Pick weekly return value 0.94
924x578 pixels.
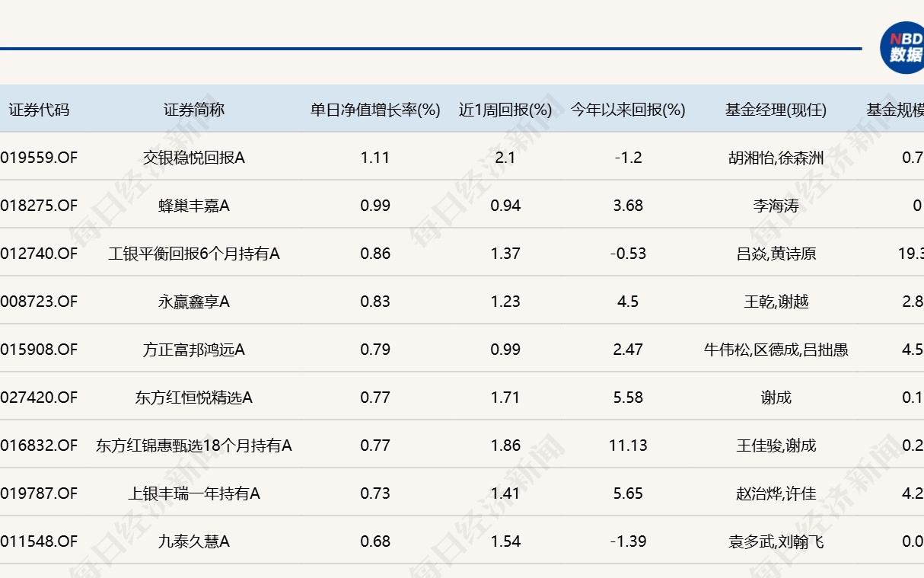pyautogui.click(x=505, y=206)
